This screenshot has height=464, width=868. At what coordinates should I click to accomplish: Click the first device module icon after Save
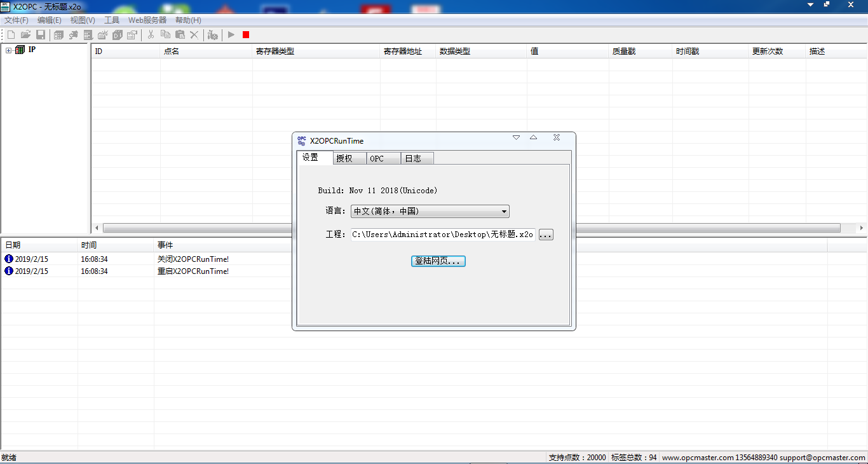click(58, 35)
